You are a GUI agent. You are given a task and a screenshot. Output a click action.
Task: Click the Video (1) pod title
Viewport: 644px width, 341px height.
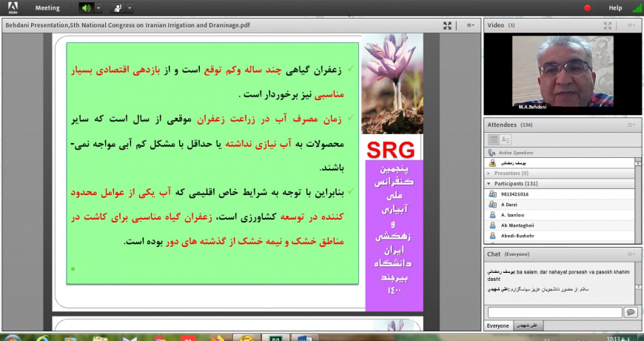click(501, 25)
